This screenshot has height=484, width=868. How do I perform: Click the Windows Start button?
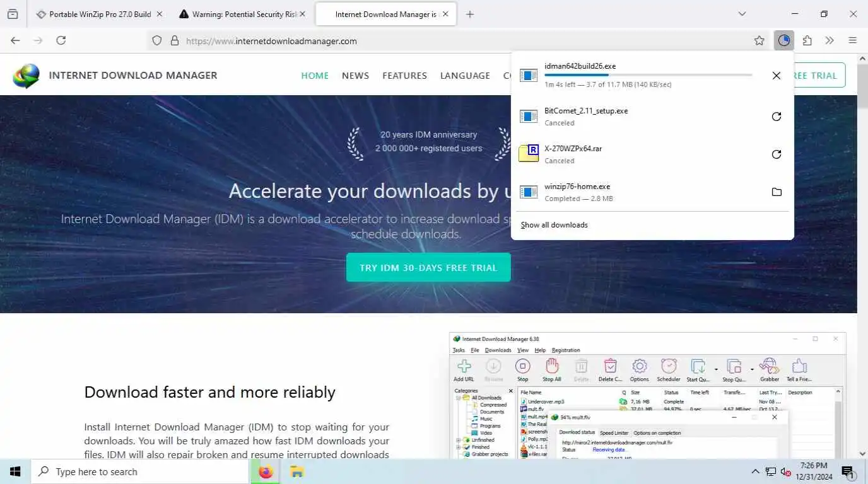[15, 471]
